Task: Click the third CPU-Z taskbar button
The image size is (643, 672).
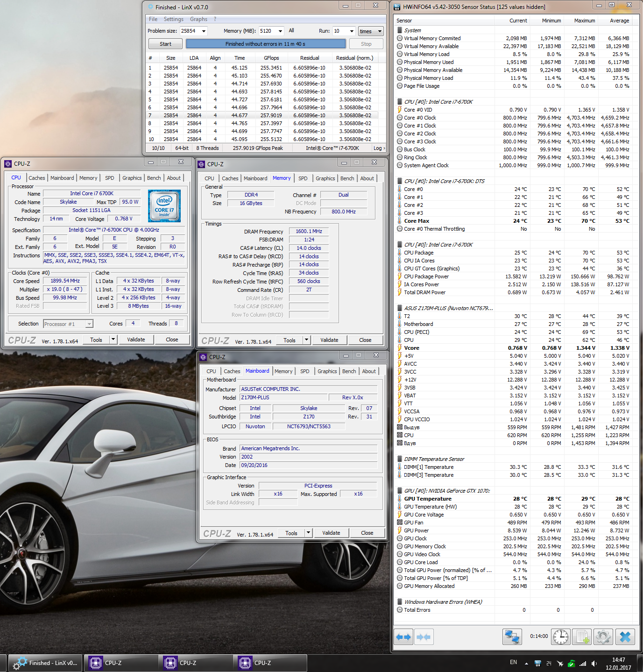Action: click(270, 663)
